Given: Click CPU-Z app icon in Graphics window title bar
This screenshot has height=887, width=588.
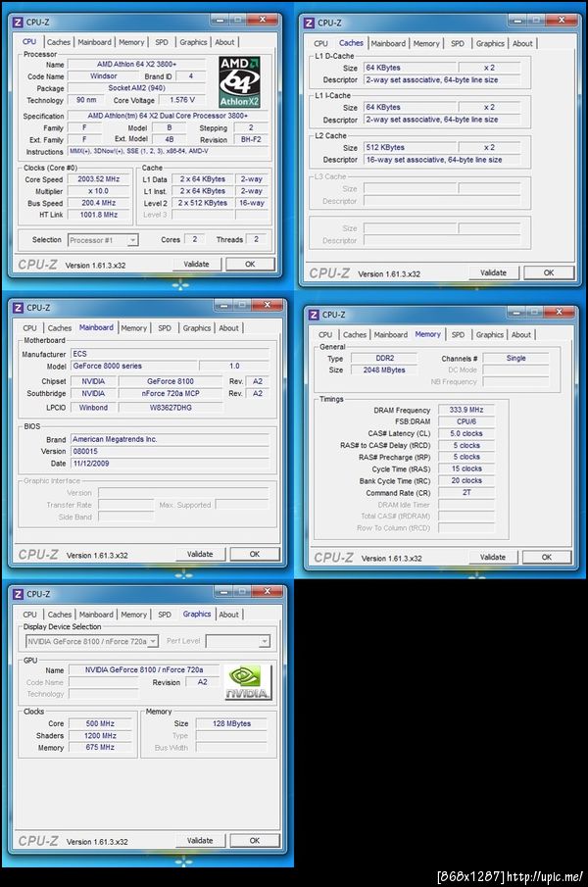Looking at the screenshot, I should (x=18, y=594).
